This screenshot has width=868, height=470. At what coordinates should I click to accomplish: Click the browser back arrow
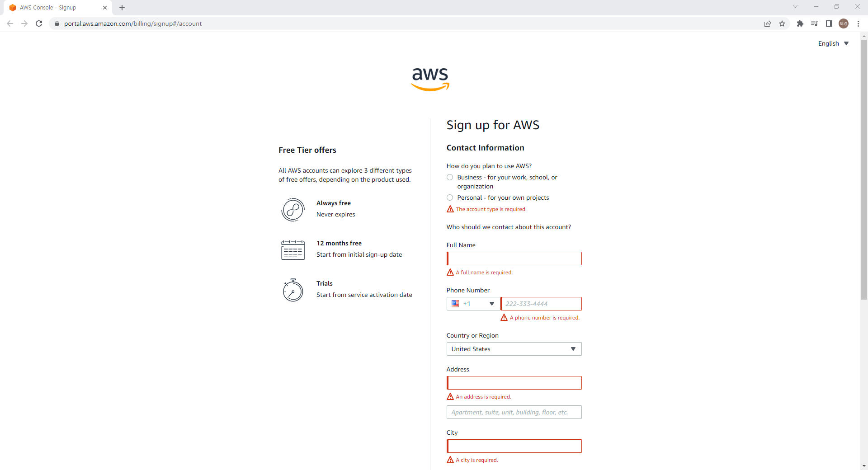pos(10,23)
